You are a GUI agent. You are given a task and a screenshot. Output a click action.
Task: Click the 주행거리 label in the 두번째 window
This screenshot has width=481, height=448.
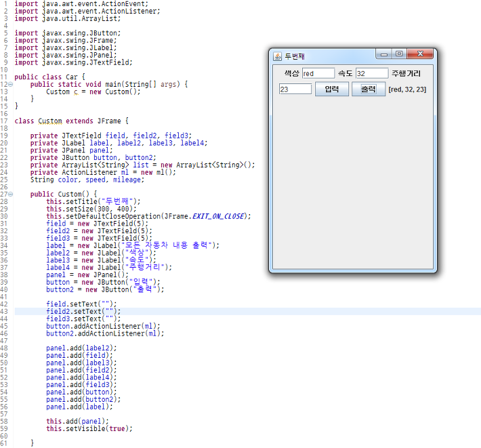pos(406,73)
